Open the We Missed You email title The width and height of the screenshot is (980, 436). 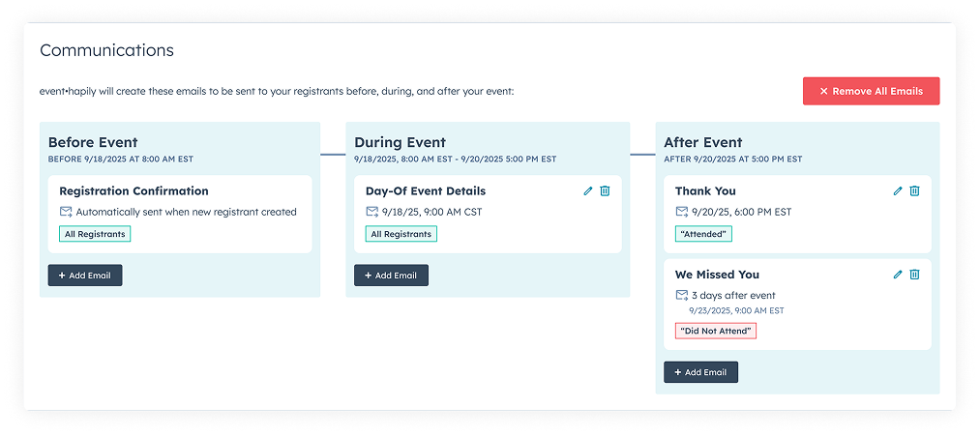click(x=717, y=275)
